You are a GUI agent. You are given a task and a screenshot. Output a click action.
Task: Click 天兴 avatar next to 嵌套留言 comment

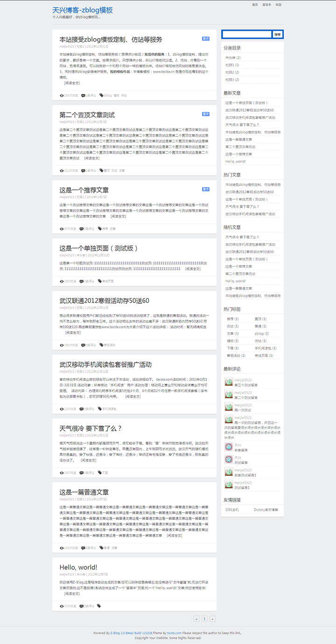pos(228,447)
